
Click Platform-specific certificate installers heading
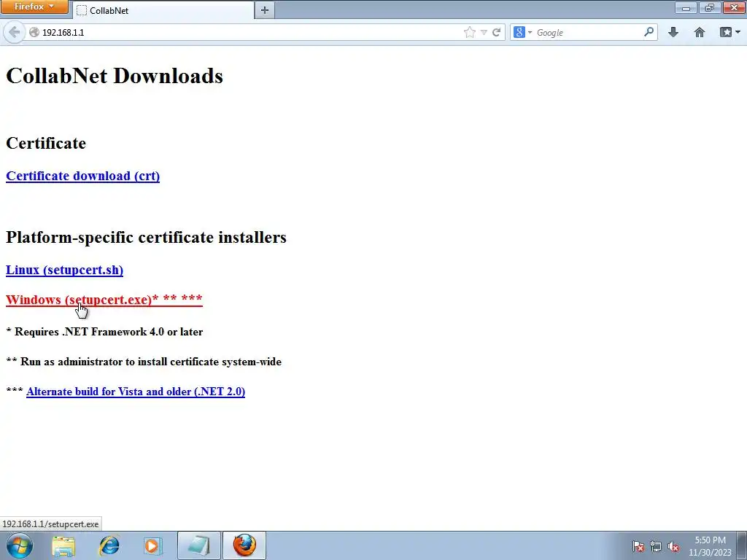point(146,237)
